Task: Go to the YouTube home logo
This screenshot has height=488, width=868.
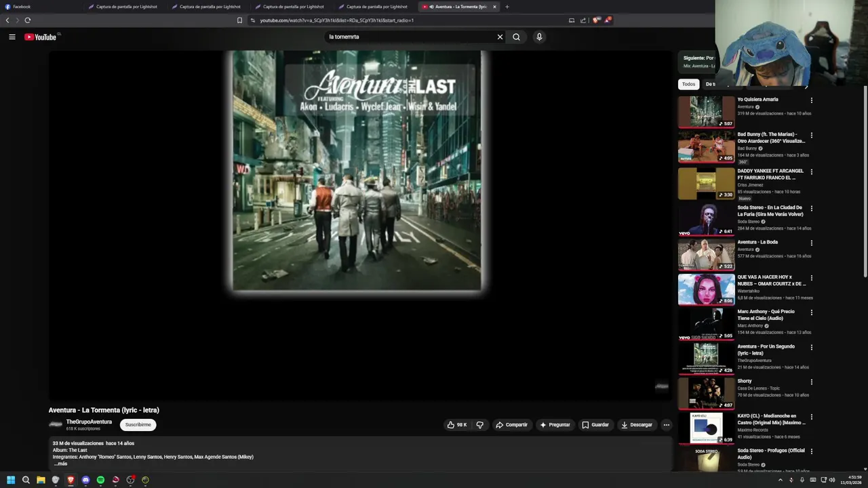Action: [41, 37]
